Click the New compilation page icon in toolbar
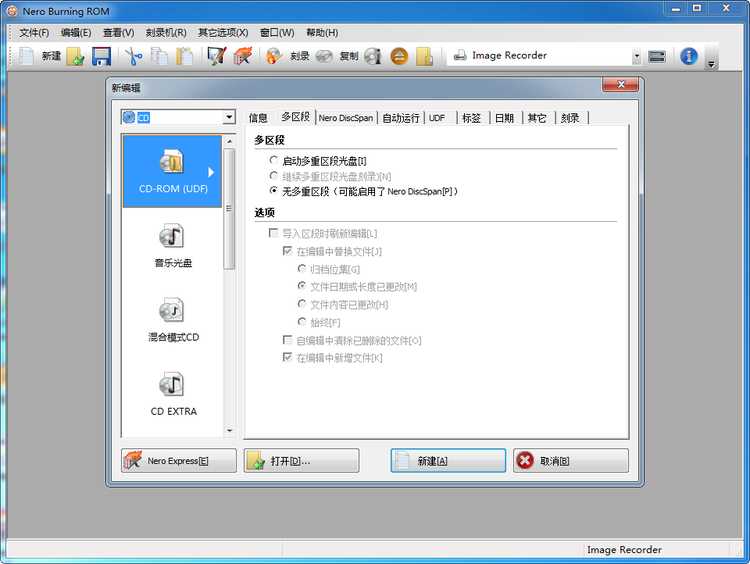The height and width of the screenshot is (564, 750). 27,56
